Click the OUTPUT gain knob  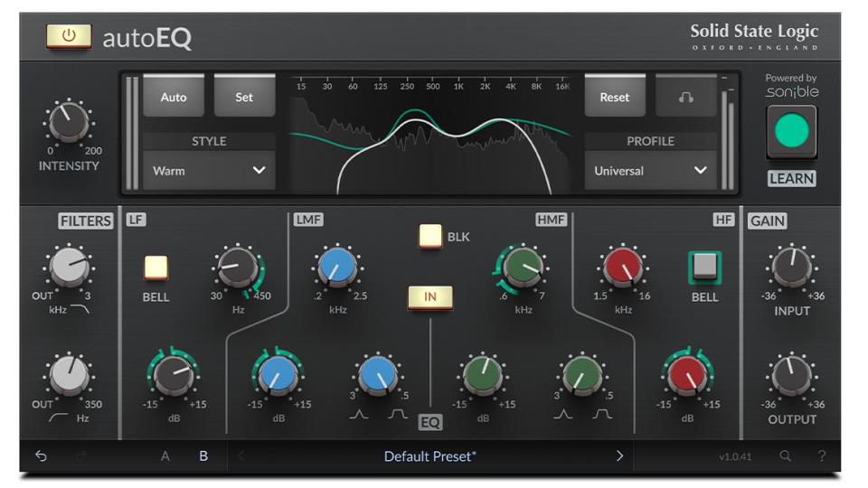point(792,376)
